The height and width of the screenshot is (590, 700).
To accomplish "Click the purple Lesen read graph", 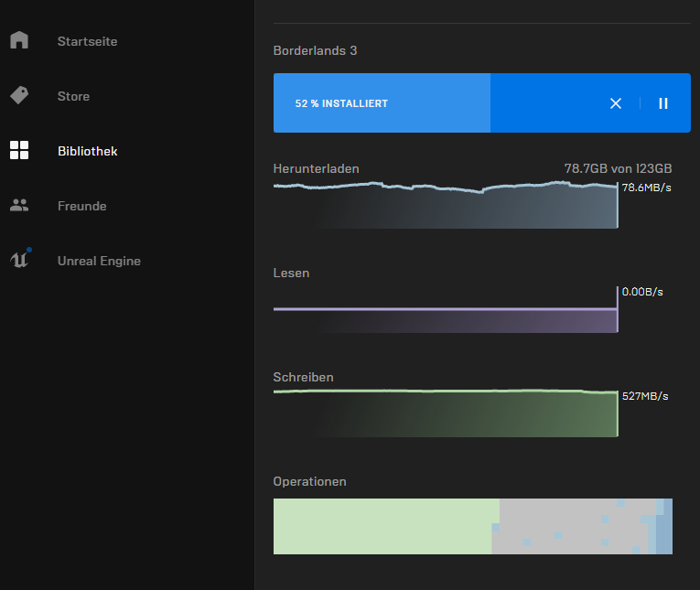I will tap(445, 316).
